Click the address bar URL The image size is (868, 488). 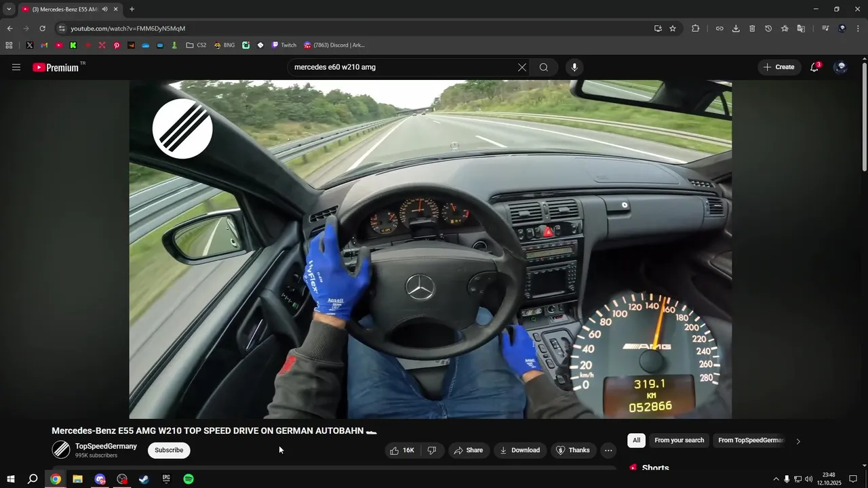127,28
